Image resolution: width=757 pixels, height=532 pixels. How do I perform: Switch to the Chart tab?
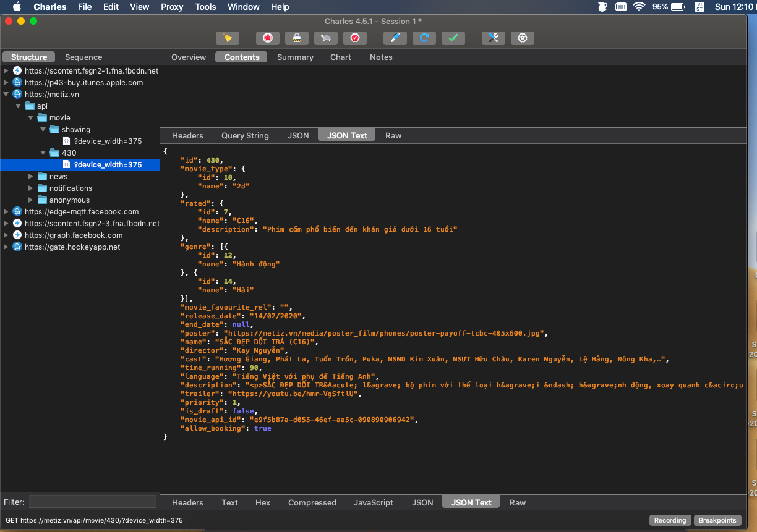point(341,57)
